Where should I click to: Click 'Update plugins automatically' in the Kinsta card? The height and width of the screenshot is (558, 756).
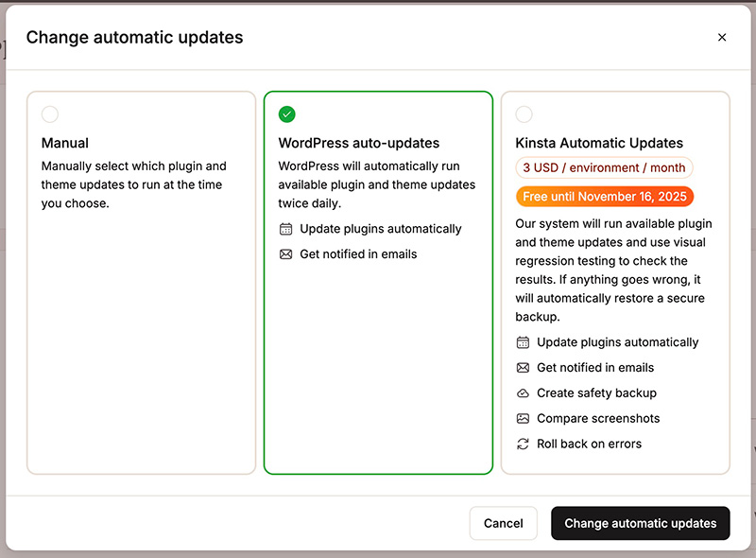(x=618, y=342)
